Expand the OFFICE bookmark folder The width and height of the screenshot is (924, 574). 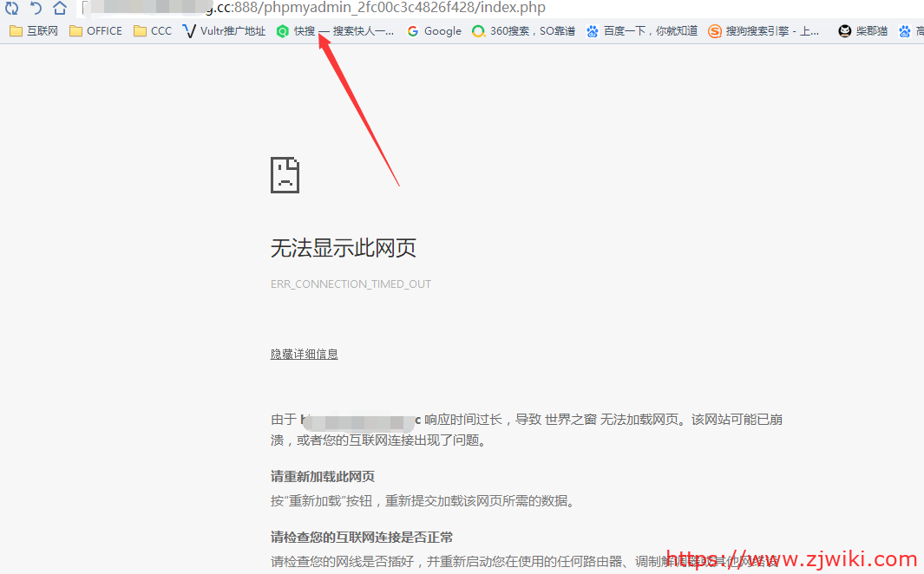(95, 31)
